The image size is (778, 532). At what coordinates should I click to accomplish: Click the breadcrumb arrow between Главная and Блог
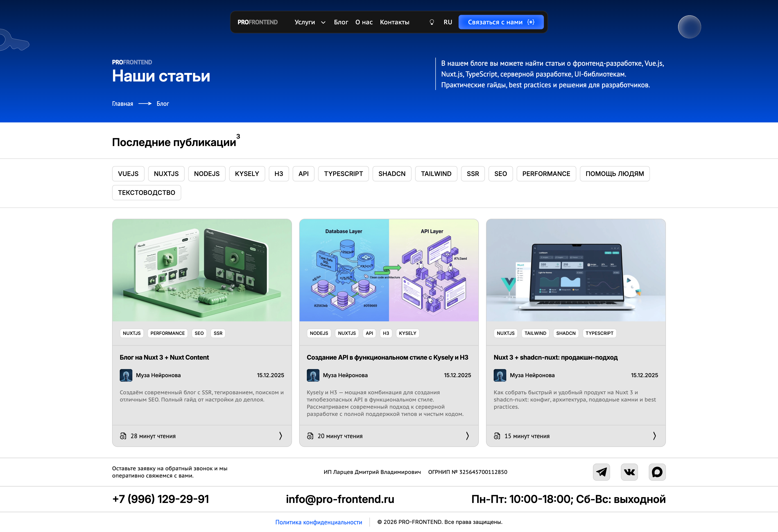(x=145, y=104)
